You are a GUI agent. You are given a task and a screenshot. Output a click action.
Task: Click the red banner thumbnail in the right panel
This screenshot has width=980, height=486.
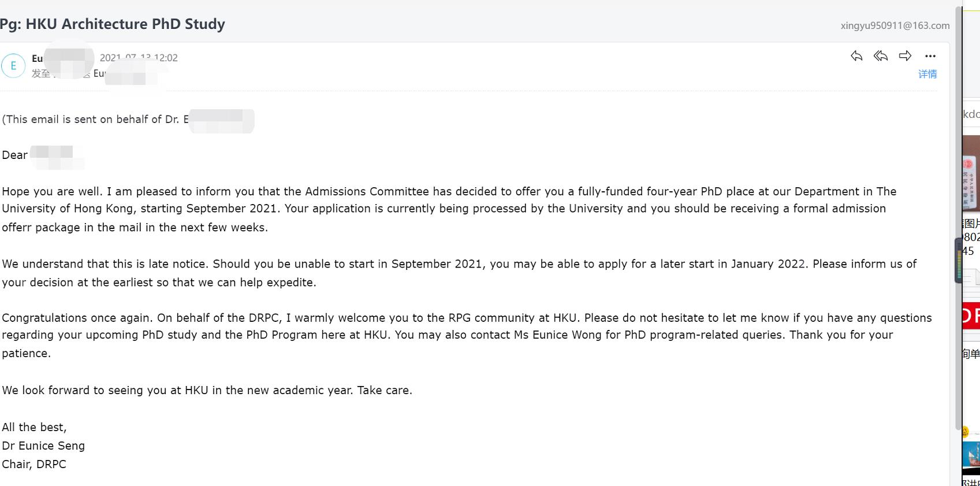pyautogui.click(x=971, y=316)
